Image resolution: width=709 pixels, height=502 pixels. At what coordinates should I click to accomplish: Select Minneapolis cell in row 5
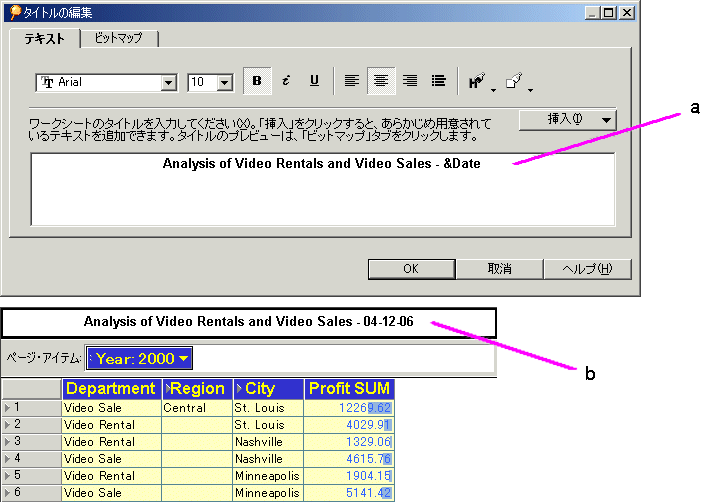click(x=268, y=476)
